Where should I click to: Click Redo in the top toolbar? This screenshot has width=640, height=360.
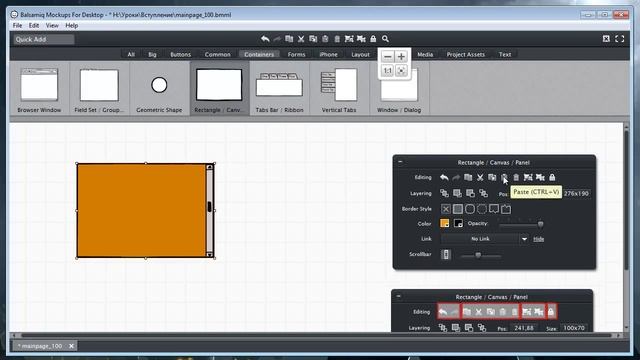[277, 39]
